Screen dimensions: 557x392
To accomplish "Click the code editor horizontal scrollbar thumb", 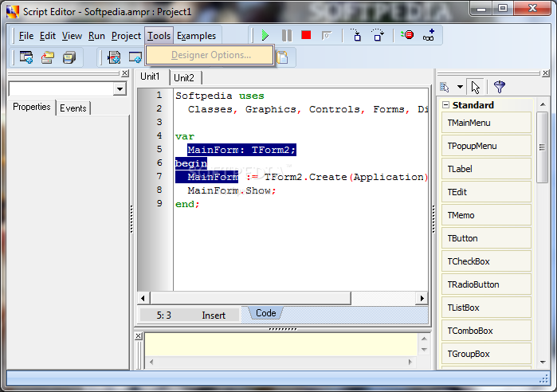I will click(250, 298).
